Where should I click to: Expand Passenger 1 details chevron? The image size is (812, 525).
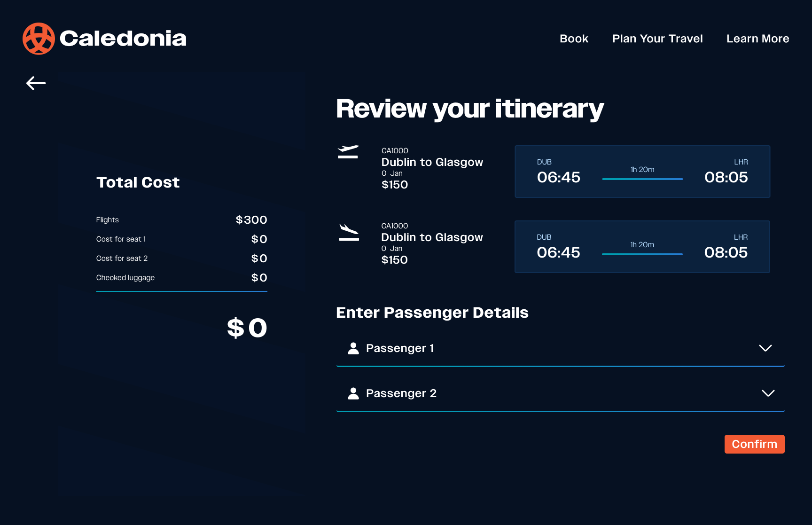[765, 348]
